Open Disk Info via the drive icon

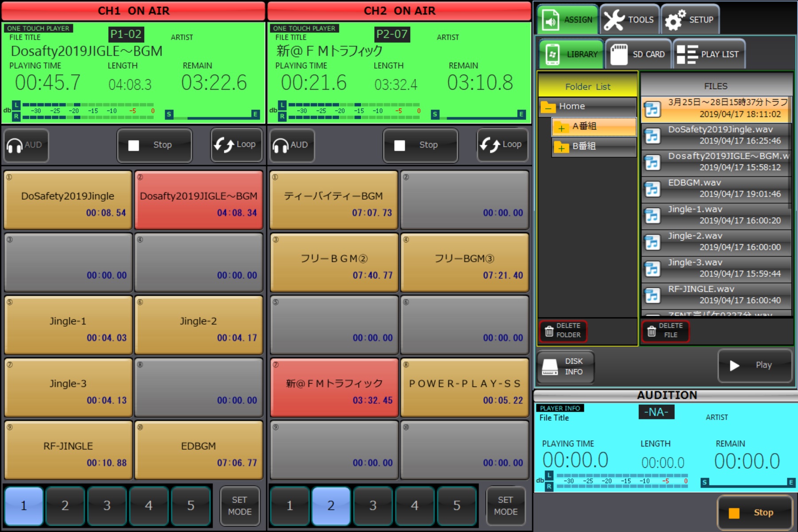coord(550,367)
